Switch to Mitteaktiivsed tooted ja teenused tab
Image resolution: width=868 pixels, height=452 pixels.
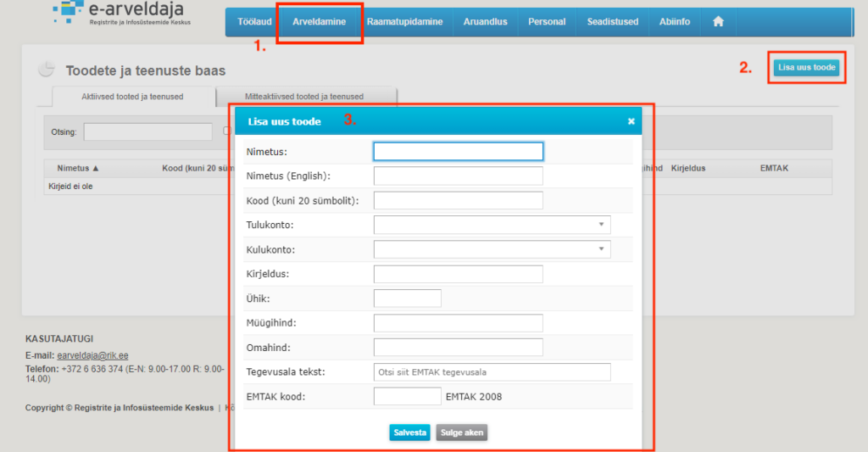[x=304, y=97]
